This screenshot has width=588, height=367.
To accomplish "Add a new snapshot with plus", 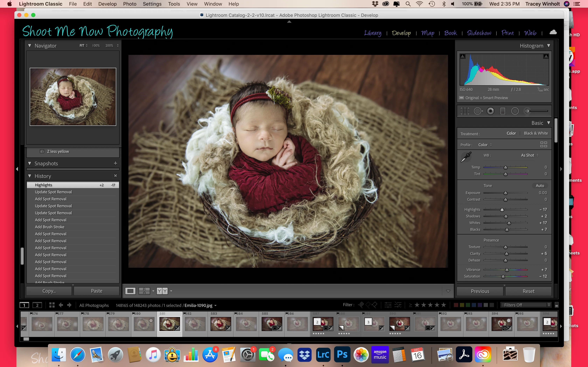I will click(115, 163).
